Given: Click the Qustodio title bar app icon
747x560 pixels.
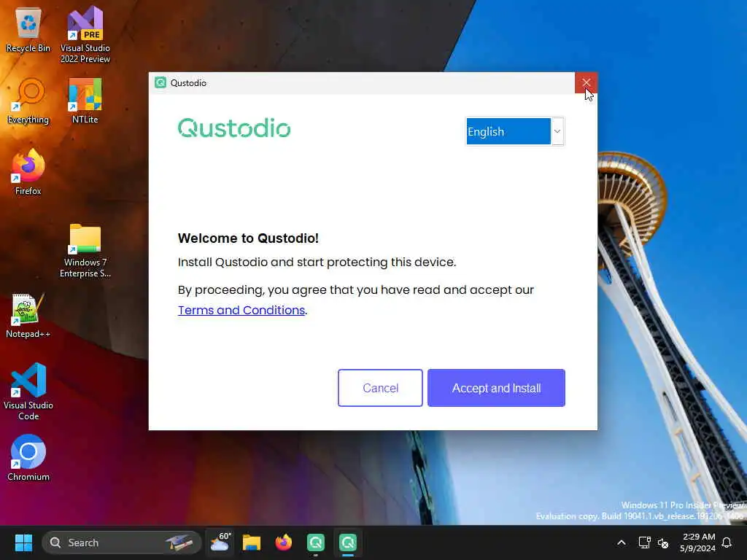Looking at the screenshot, I should [160, 83].
